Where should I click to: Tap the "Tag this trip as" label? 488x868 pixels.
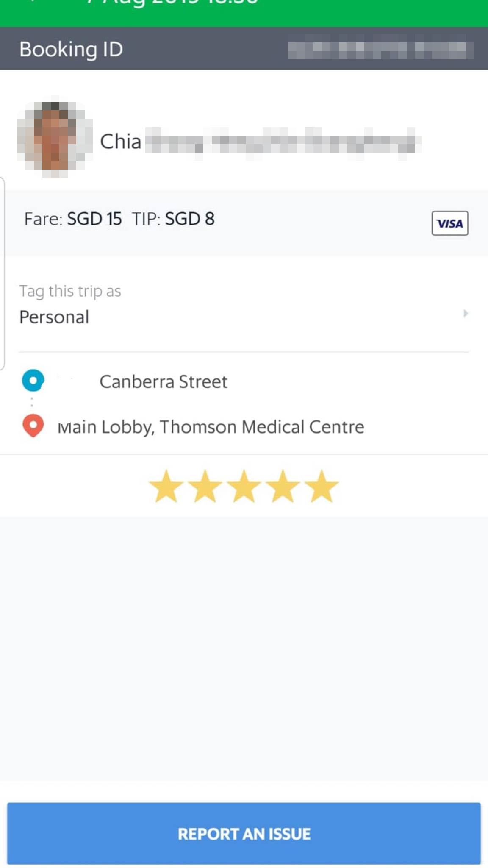pos(70,291)
